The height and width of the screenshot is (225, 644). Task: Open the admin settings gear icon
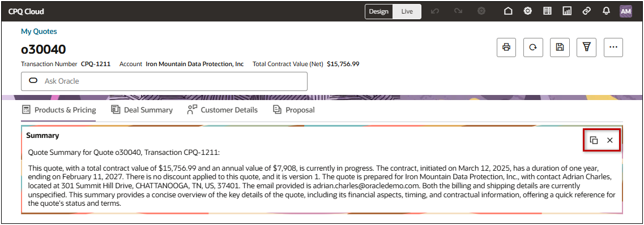click(528, 11)
